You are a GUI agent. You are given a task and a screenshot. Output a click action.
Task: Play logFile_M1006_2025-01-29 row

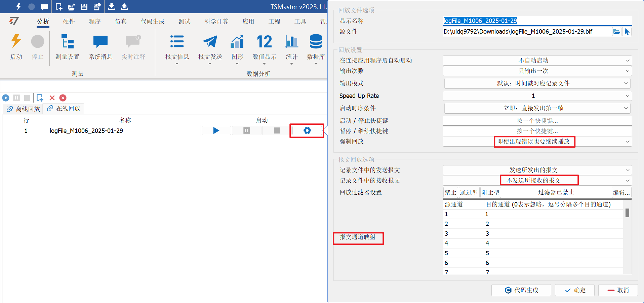(216, 130)
